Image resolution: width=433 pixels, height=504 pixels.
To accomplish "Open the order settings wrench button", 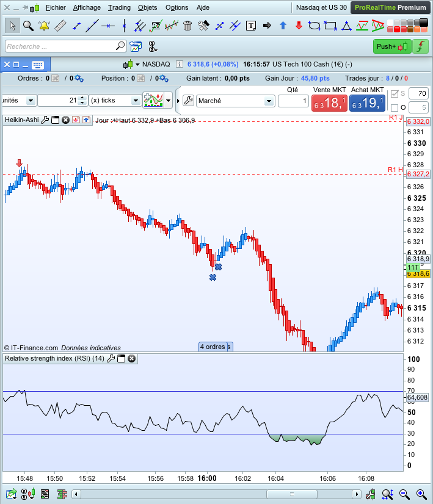I will click(x=189, y=101).
